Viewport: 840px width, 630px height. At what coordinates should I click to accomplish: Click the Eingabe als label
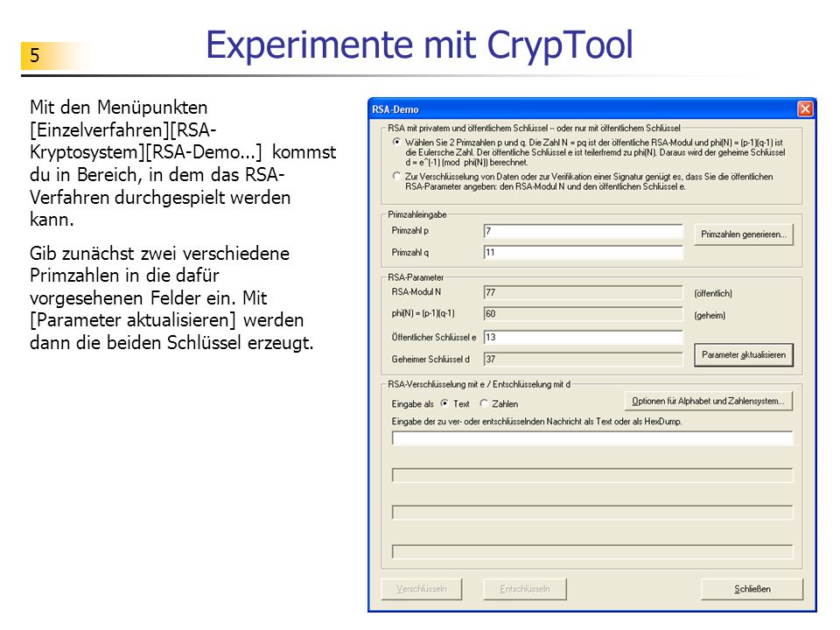pos(412,404)
